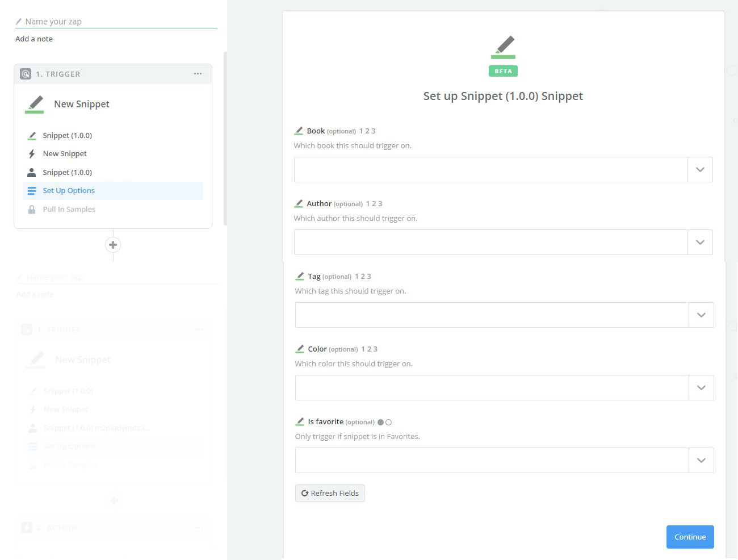
Task: Click the Book input field
Action: pyautogui.click(x=490, y=170)
